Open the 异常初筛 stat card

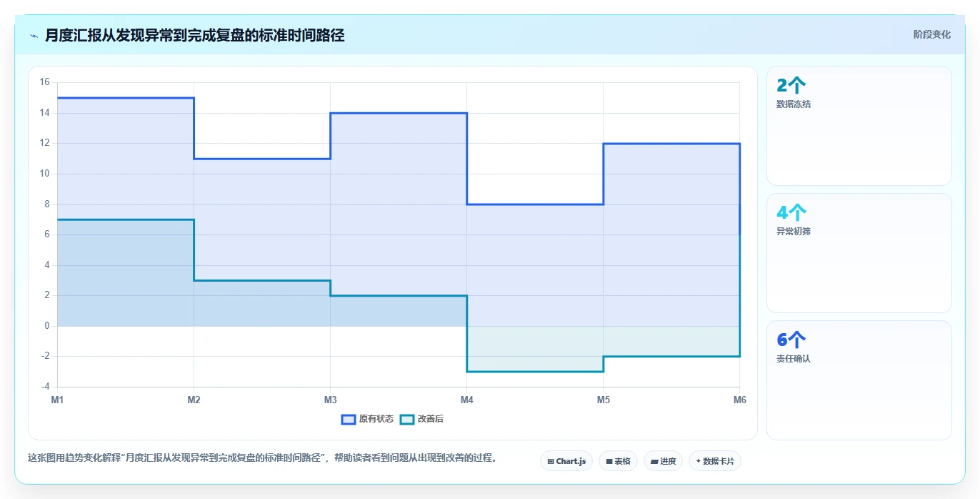coord(859,253)
